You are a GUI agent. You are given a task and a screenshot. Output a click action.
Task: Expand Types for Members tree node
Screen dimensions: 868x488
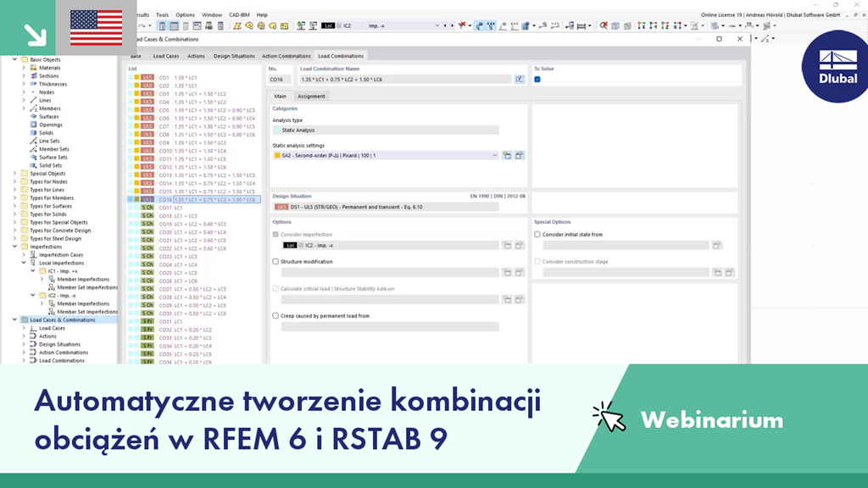click(x=15, y=197)
